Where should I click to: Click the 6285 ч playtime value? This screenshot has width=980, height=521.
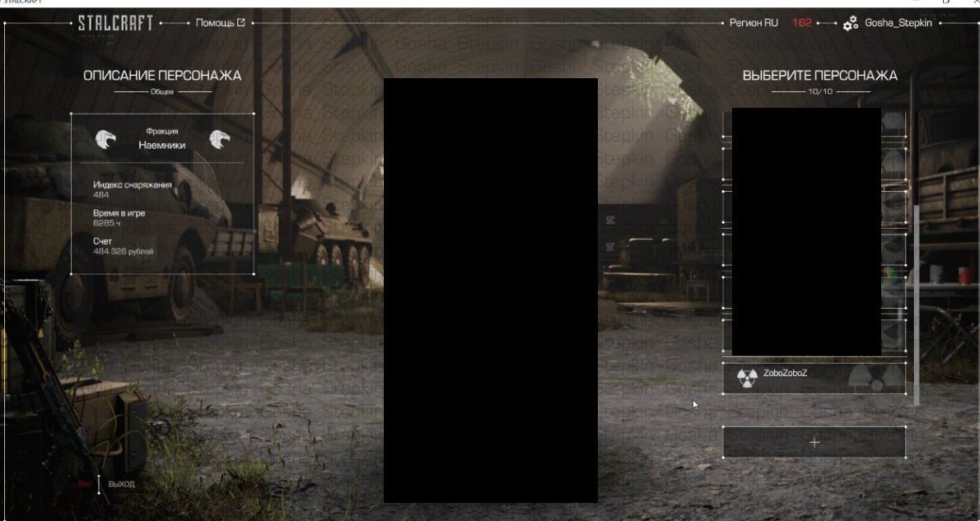[x=107, y=223]
